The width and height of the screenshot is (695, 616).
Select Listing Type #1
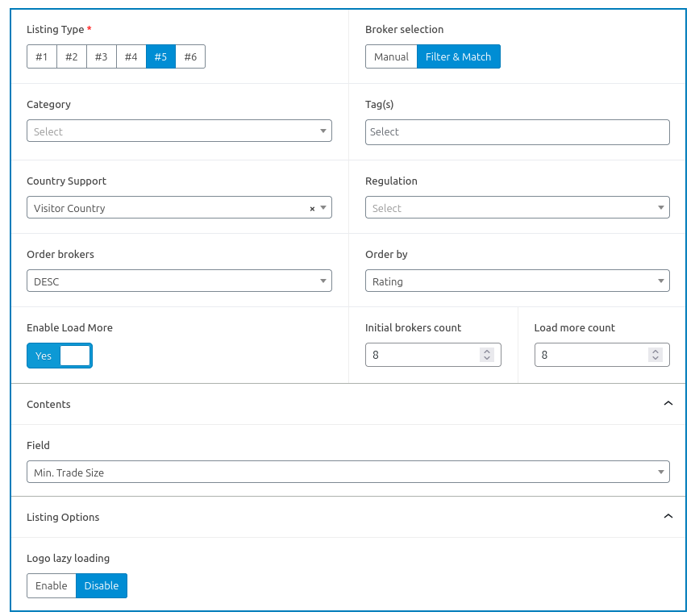[x=42, y=56]
